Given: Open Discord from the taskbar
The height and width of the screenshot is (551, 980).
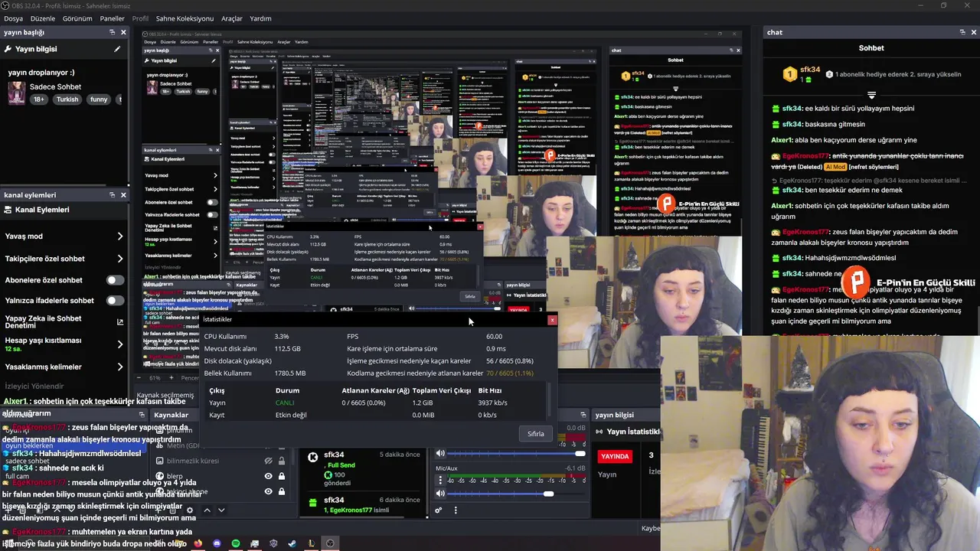Looking at the screenshot, I should [217, 543].
